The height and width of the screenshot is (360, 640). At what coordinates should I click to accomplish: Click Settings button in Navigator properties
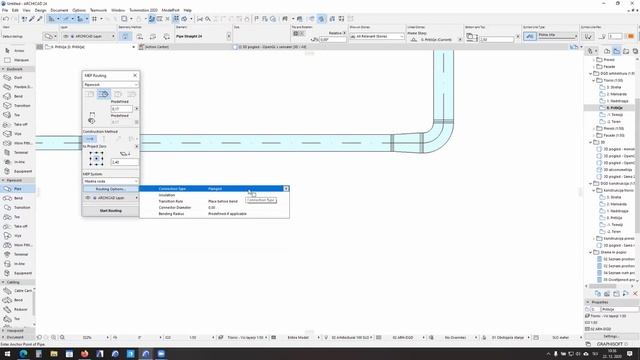pyautogui.click(x=611, y=336)
